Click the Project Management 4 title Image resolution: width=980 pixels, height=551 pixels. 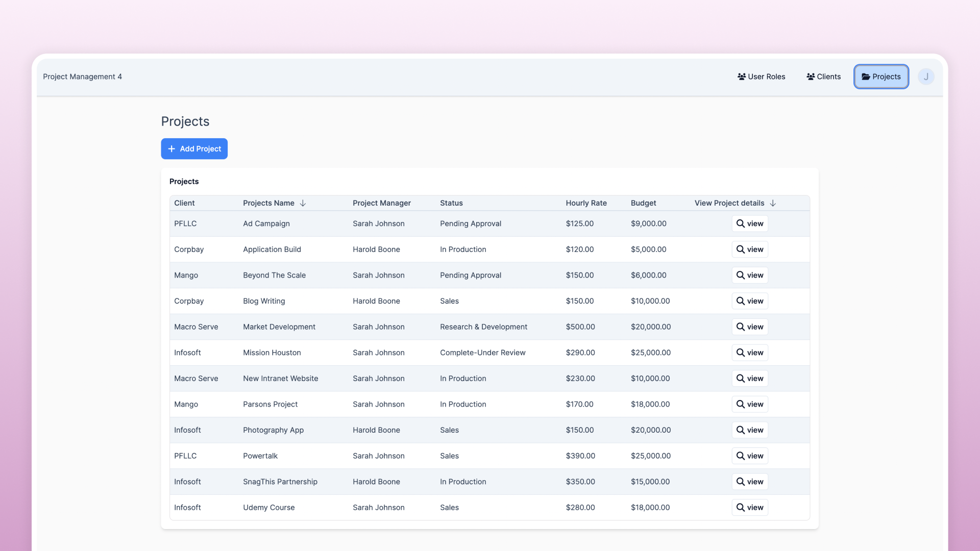point(82,77)
